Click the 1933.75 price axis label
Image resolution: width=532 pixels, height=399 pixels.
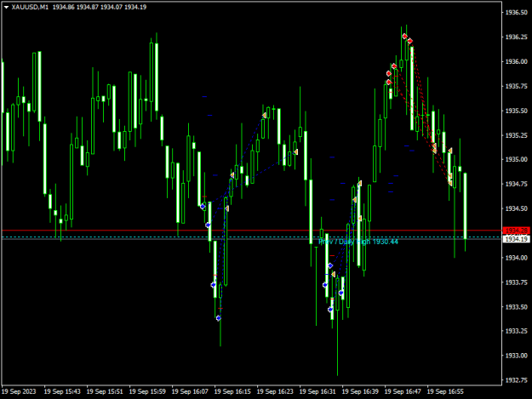(517, 282)
